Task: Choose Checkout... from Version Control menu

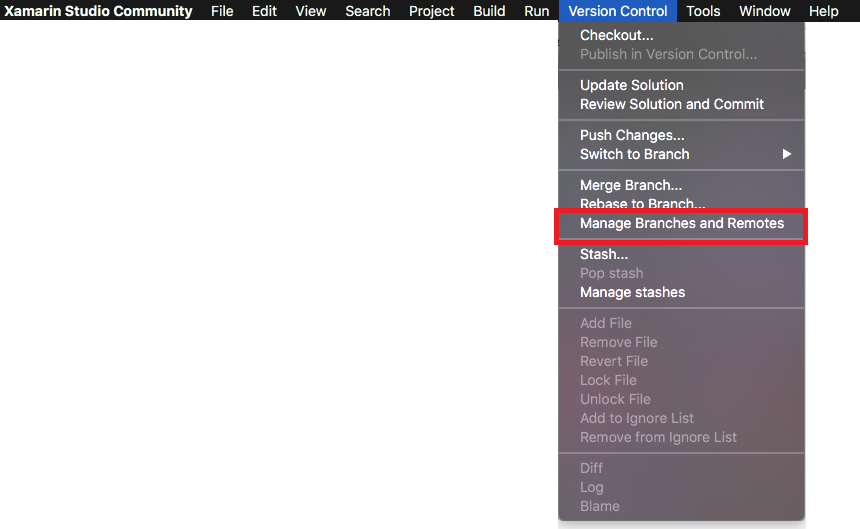Action: click(x=681, y=35)
